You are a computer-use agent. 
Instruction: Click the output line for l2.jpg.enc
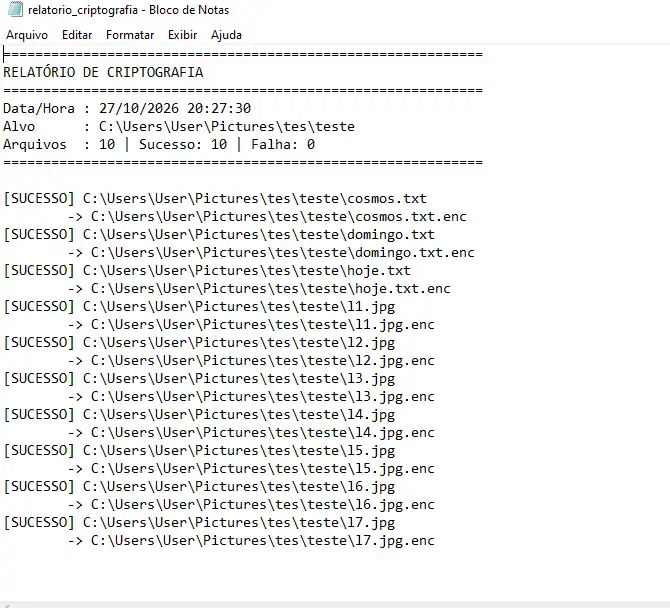(251, 361)
